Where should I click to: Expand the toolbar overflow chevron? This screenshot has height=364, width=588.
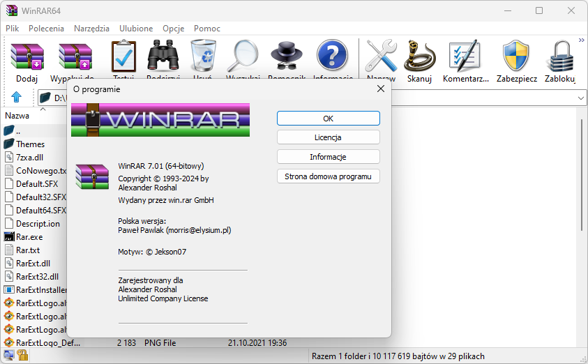(x=581, y=40)
